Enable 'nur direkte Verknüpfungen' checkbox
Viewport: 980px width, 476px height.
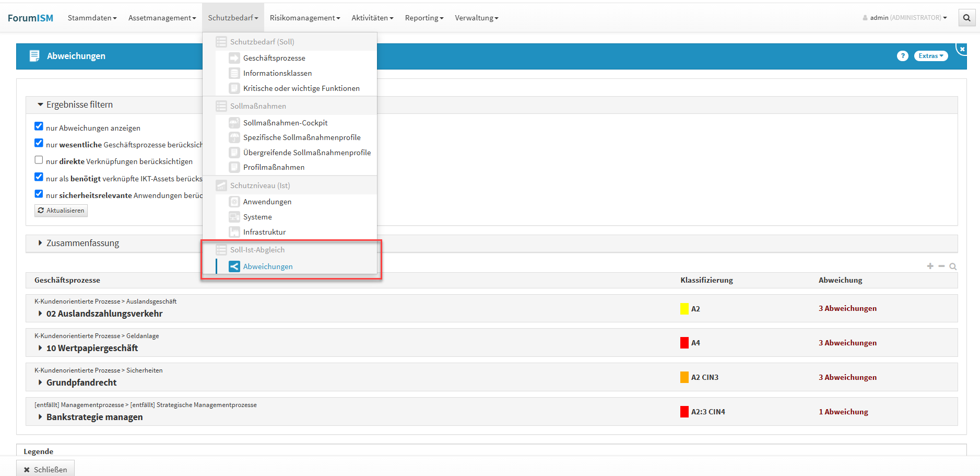pyautogui.click(x=39, y=160)
